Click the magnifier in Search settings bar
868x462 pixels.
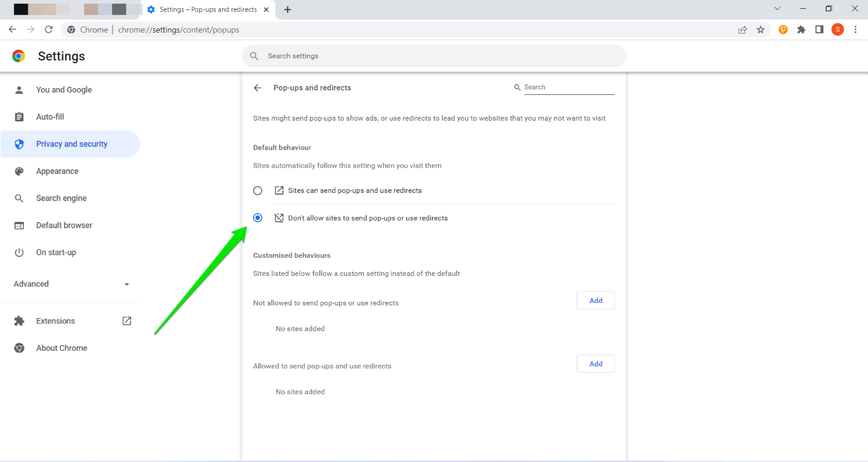(x=254, y=56)
